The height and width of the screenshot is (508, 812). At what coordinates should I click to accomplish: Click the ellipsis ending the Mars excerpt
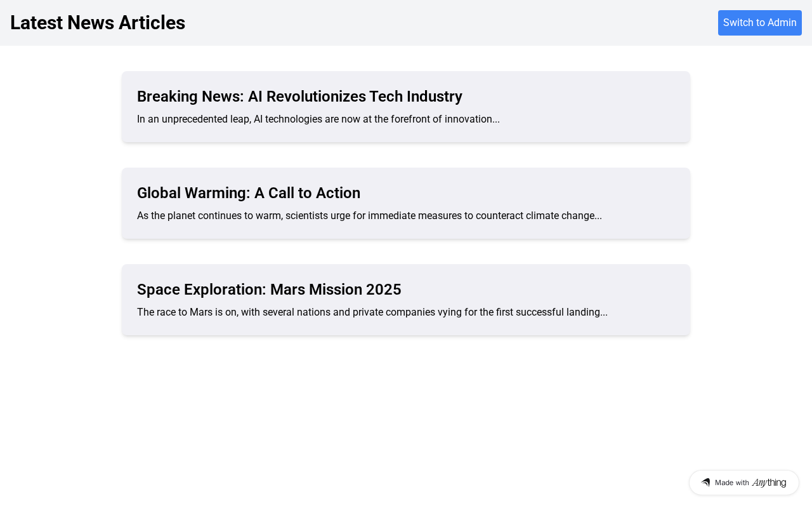pos(604,312)
